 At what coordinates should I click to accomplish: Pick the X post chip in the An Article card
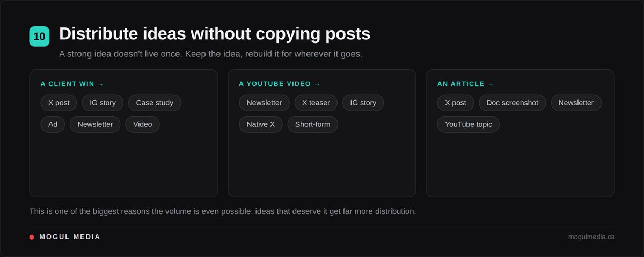point(456,103)
